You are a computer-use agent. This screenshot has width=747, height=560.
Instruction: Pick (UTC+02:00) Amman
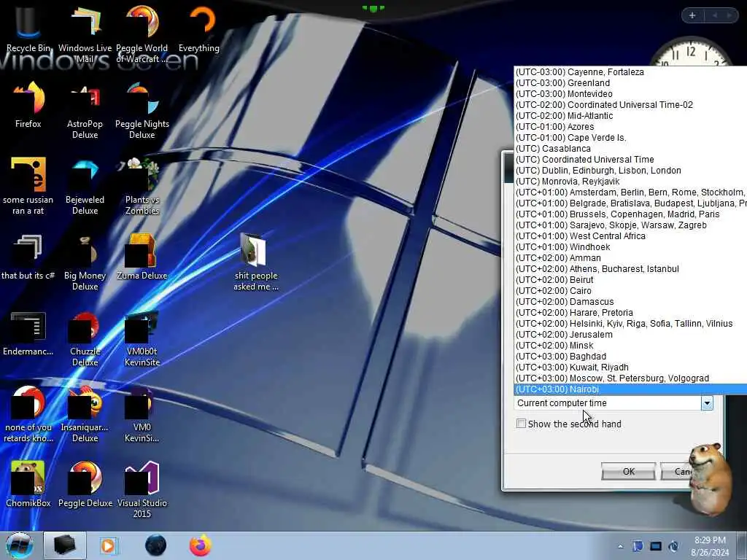click(631, 258)
